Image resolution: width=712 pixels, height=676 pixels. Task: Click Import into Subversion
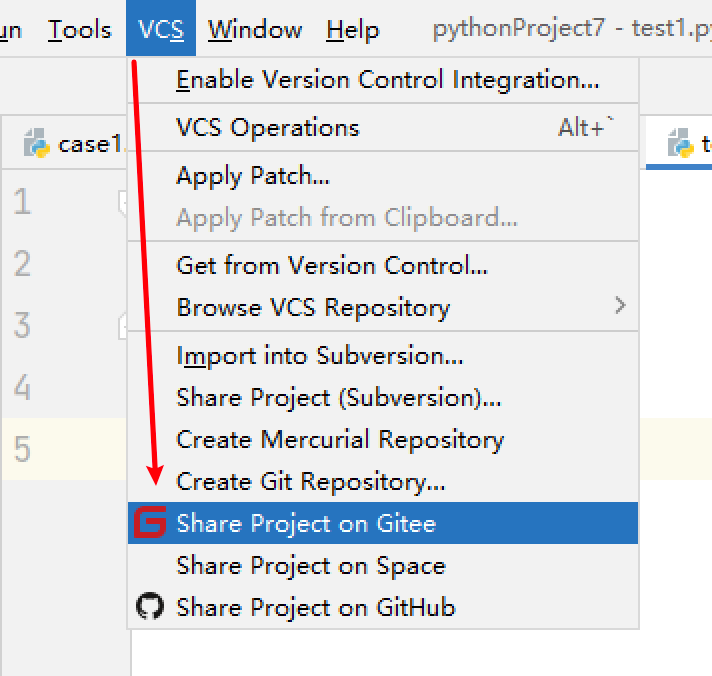(x=320, y=356)
